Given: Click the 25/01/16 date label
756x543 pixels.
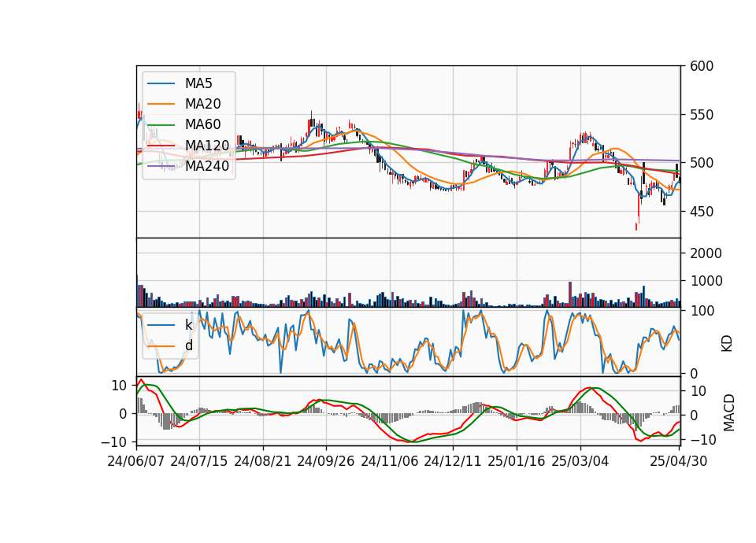Looking at the screenshot, I should pos(517,461).
